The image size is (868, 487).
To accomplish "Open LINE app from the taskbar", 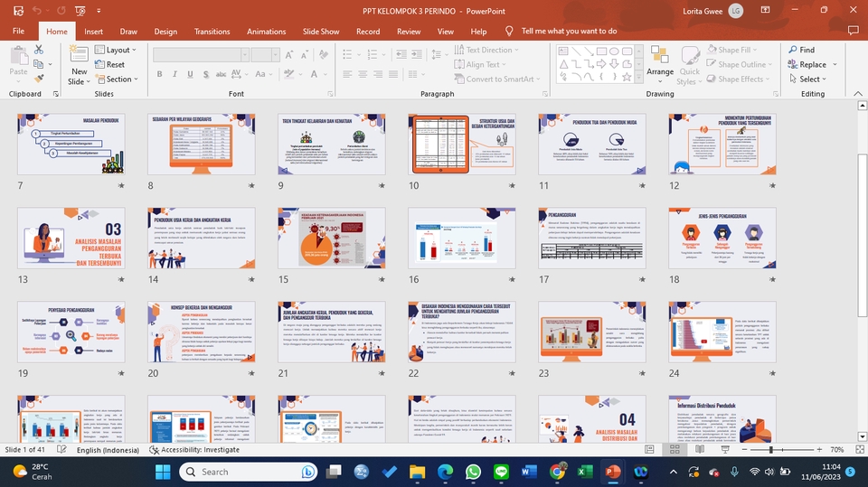I will 501,472.
